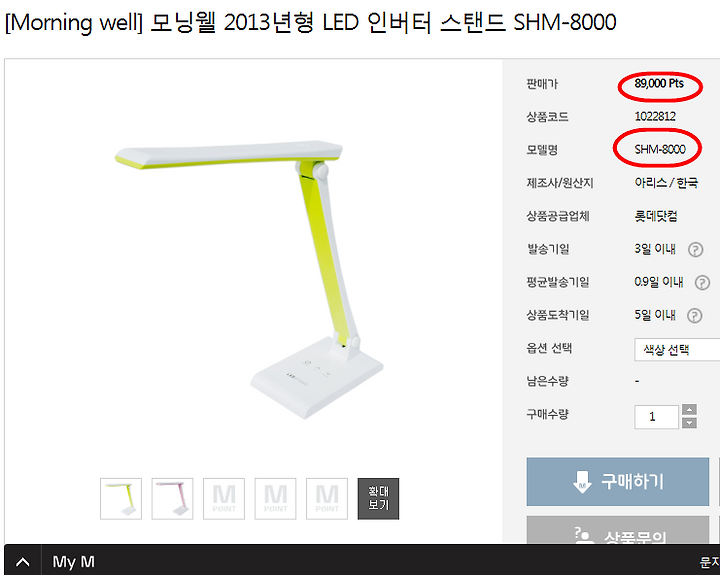This screenshot has height=575, width=720.
Task: Click the help icon beside 발송기일
Action: (696, 250)
